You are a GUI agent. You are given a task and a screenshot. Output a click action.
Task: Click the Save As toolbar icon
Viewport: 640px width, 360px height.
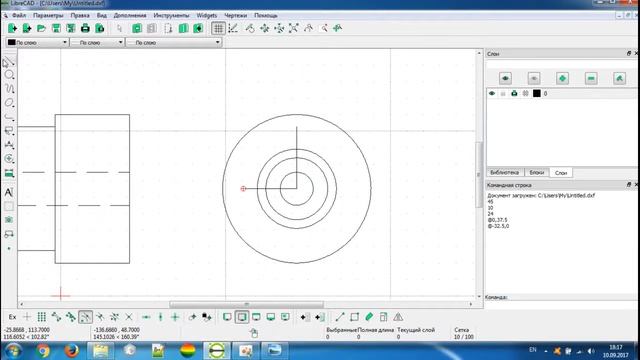71,28
